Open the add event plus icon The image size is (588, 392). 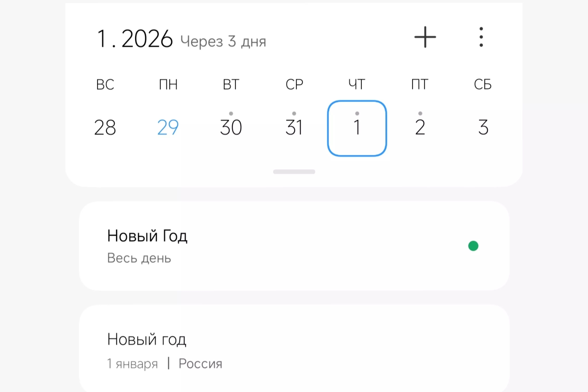[x=425, y=37]
